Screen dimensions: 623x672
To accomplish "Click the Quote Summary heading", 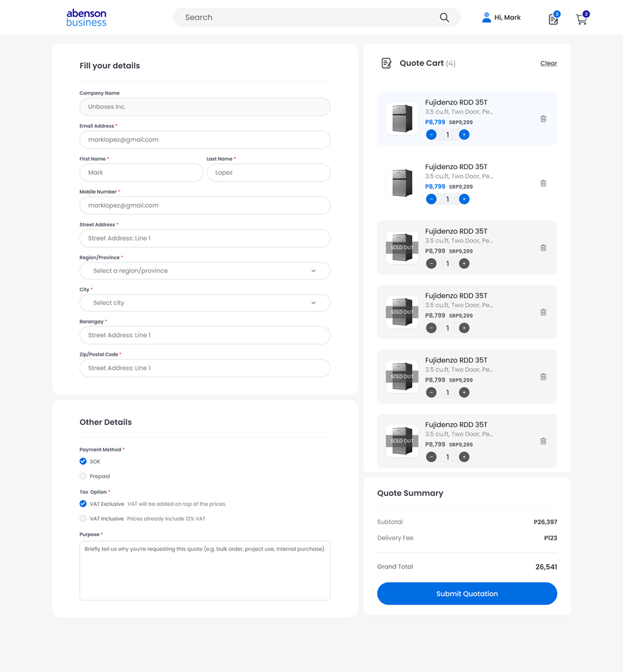I will coord(410,493).
